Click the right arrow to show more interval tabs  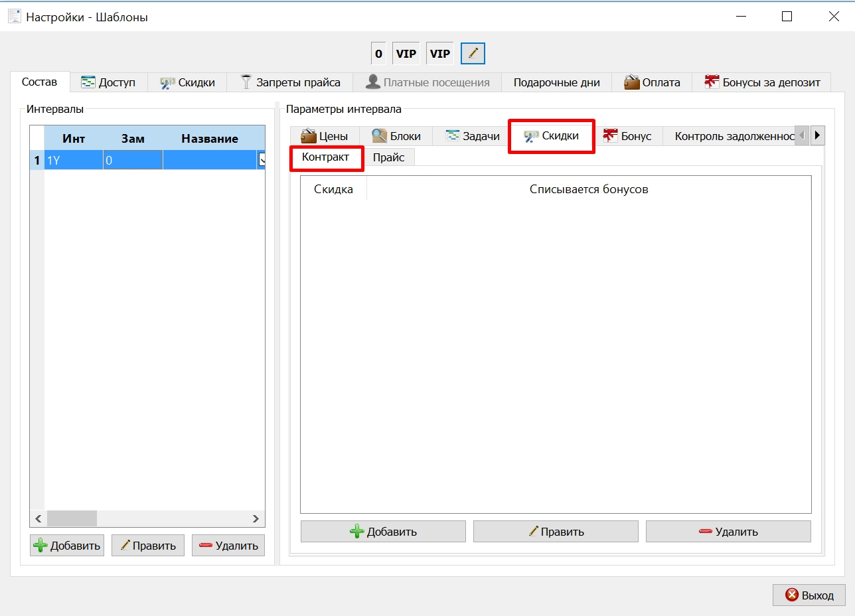[x=817, y=135]
